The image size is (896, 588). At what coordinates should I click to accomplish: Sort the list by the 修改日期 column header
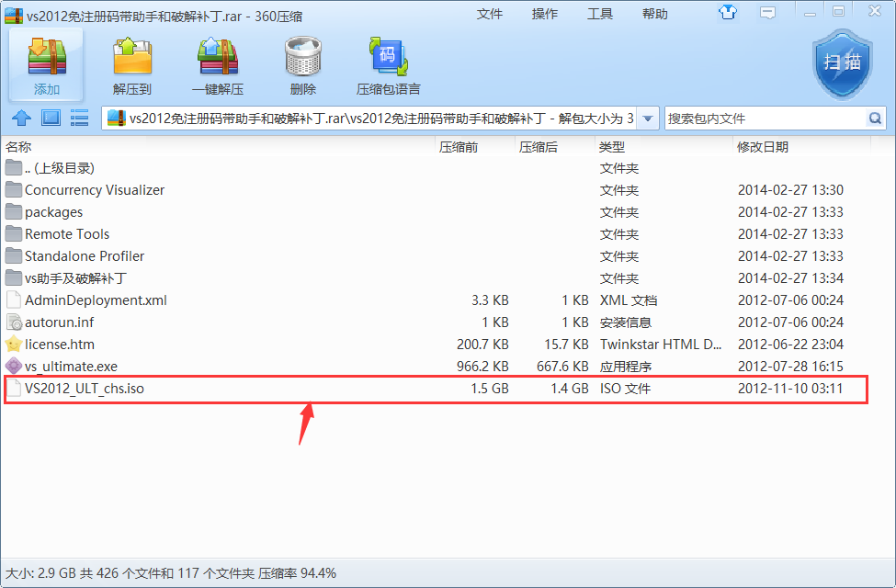coord(762,147)
